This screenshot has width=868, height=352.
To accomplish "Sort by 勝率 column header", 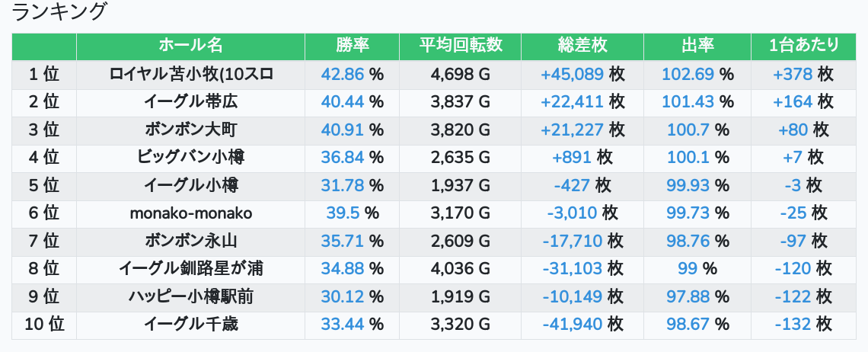I will 352,46.
